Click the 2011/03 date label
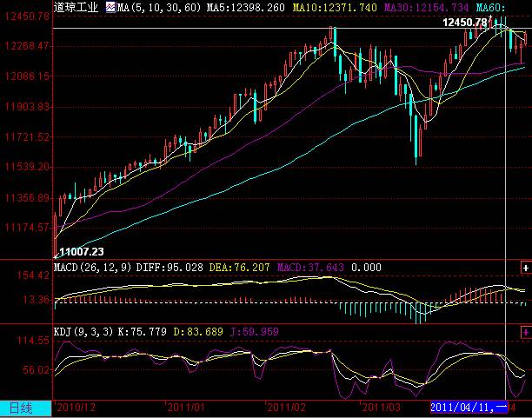532x418 pixels. [382, 408]
